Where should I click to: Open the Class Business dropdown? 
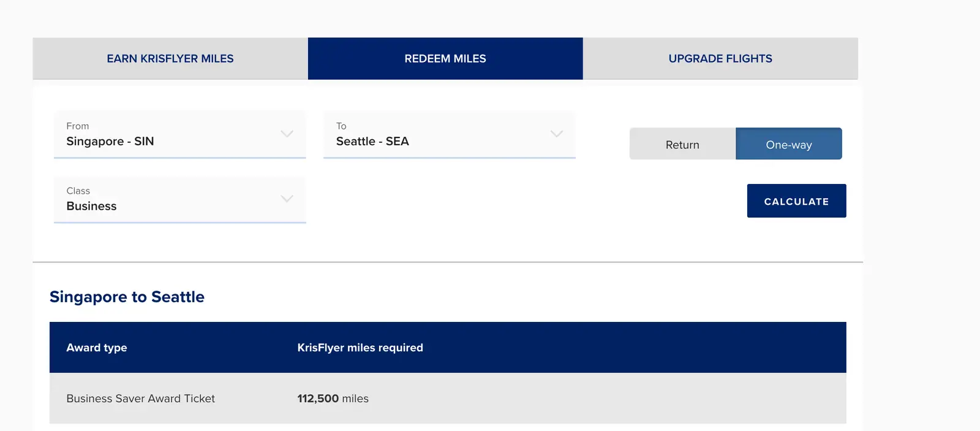pyautogui.click(x=180, y=199)
